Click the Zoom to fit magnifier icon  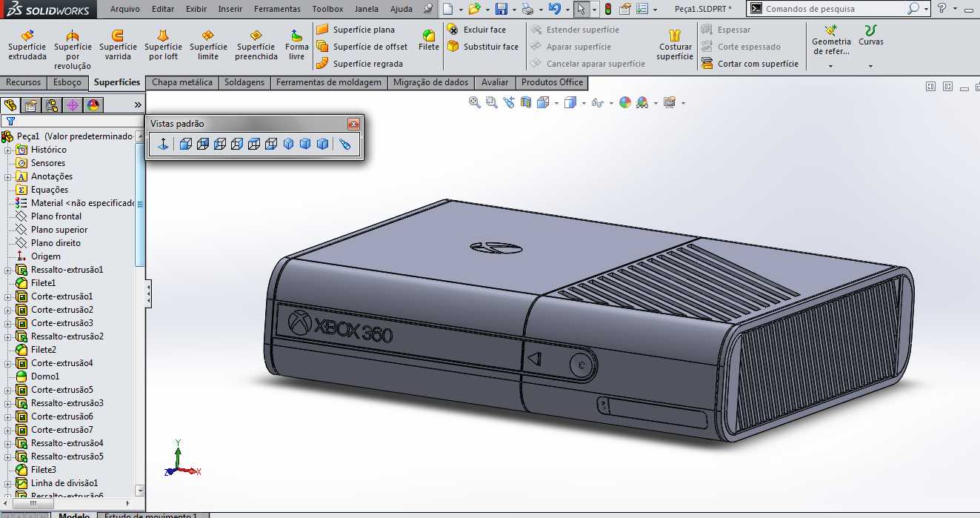point(475,102)
